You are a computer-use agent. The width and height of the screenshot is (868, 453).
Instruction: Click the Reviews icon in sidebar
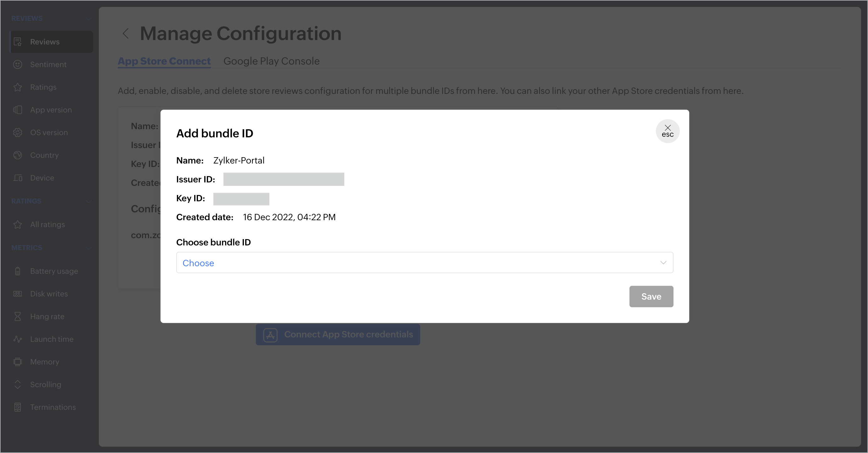click(x=18, y=42)
